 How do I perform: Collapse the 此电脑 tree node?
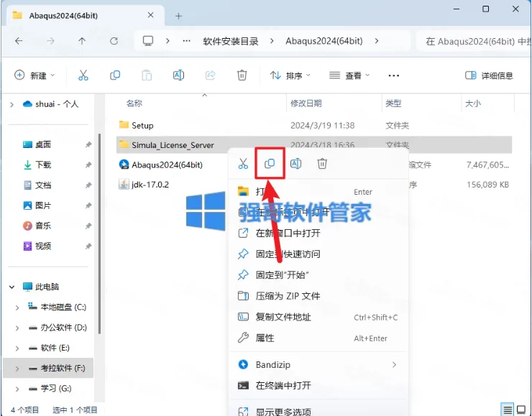12,287
